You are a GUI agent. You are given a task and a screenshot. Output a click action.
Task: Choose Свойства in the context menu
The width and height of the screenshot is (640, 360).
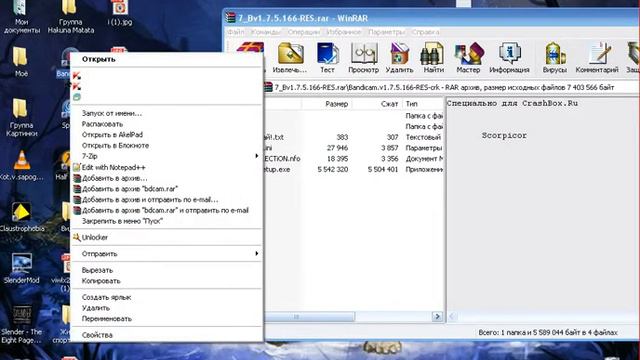(x=167, y=335)
